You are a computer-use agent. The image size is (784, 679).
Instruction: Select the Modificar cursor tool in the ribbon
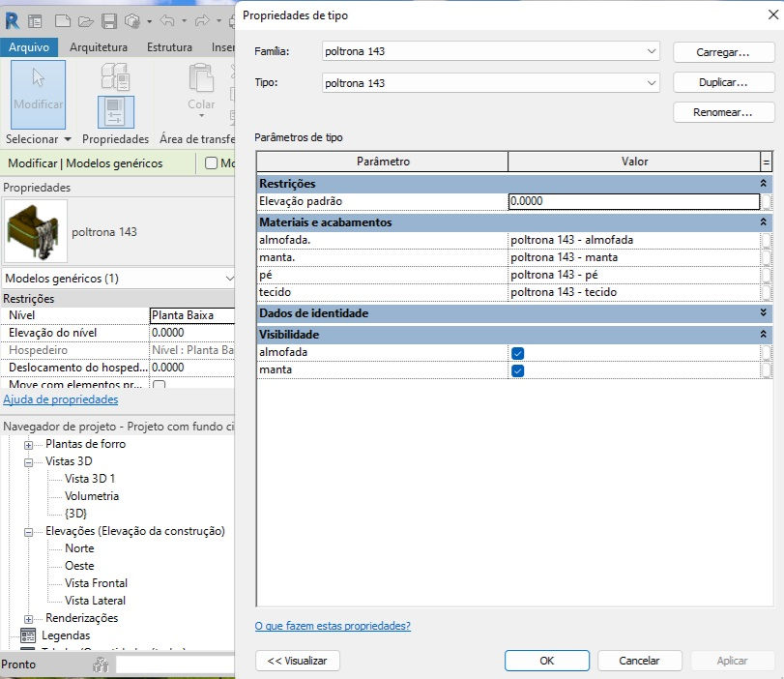pyautogui.click(x=39, y=94)
